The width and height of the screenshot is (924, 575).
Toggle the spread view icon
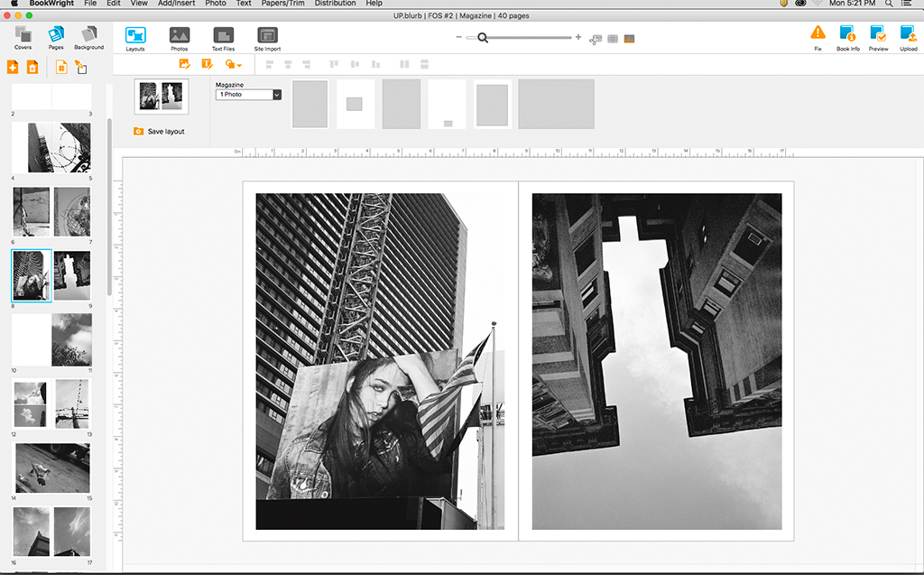coord(628,39)
